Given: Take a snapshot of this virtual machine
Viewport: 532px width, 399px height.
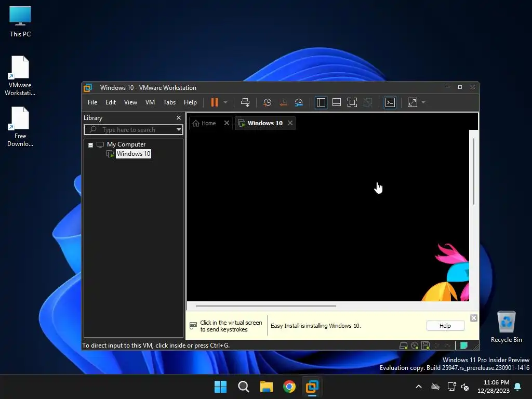Looking at the screenshot, I should pyautogui.click(x=268, y=102).
